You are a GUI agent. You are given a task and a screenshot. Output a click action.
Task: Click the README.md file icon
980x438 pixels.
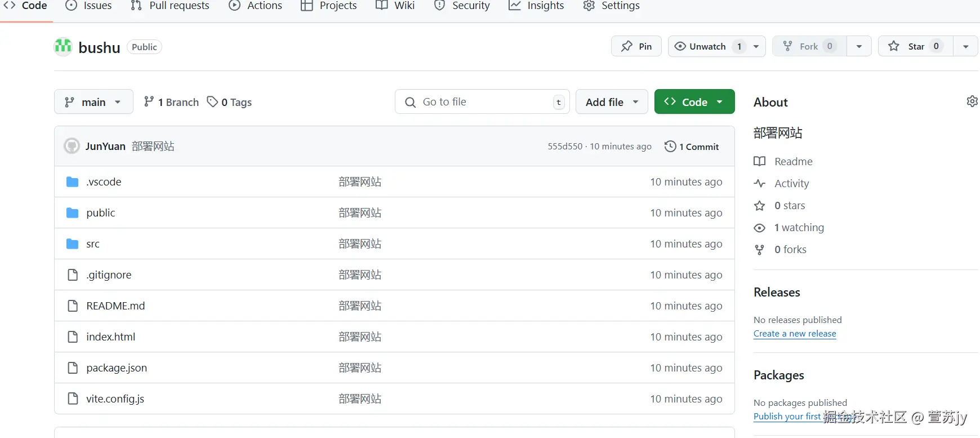[72, 306]
